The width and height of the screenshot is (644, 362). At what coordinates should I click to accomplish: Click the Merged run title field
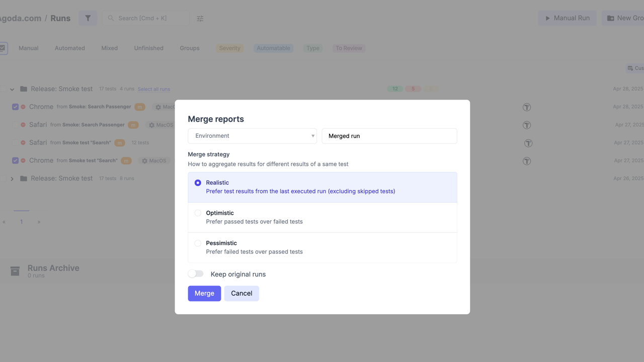389,136
